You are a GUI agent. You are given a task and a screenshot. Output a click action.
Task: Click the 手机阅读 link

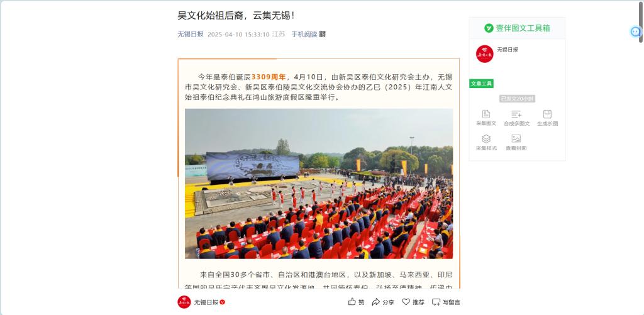click(304, 34)
